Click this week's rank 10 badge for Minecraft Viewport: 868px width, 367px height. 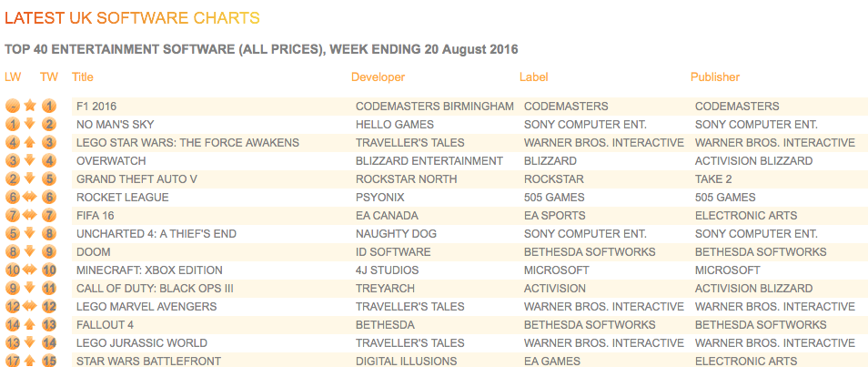[49, 270]
